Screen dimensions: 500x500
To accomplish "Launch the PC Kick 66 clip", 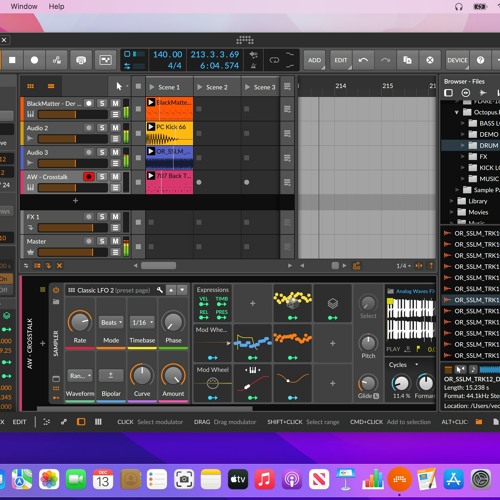I will [x=151, y=127].
